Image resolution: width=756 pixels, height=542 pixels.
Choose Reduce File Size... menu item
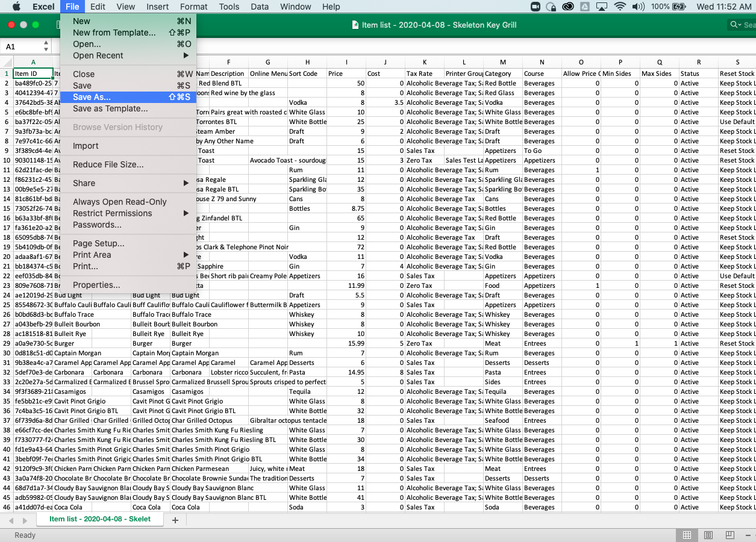tap(128, 164)
